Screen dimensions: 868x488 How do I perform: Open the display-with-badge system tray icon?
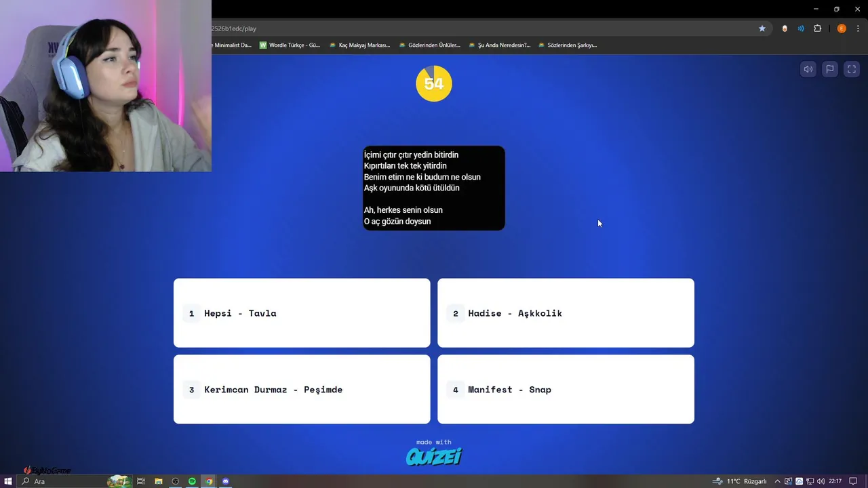(789, 481)
